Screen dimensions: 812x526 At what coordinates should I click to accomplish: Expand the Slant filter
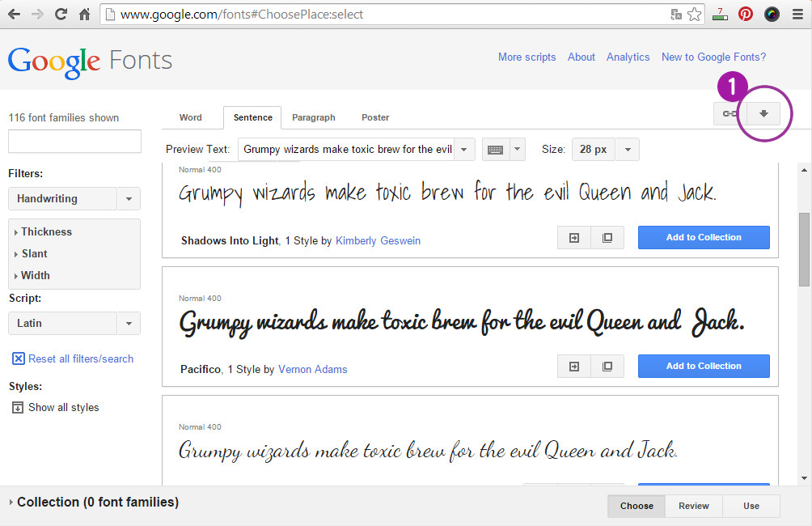pyautogui.click(x=34, y=254)
